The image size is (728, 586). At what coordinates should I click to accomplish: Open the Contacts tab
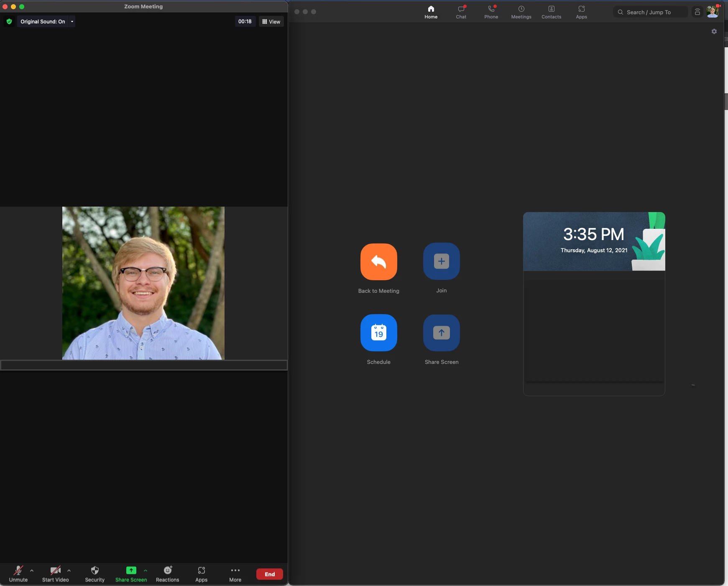pos(552,12)
